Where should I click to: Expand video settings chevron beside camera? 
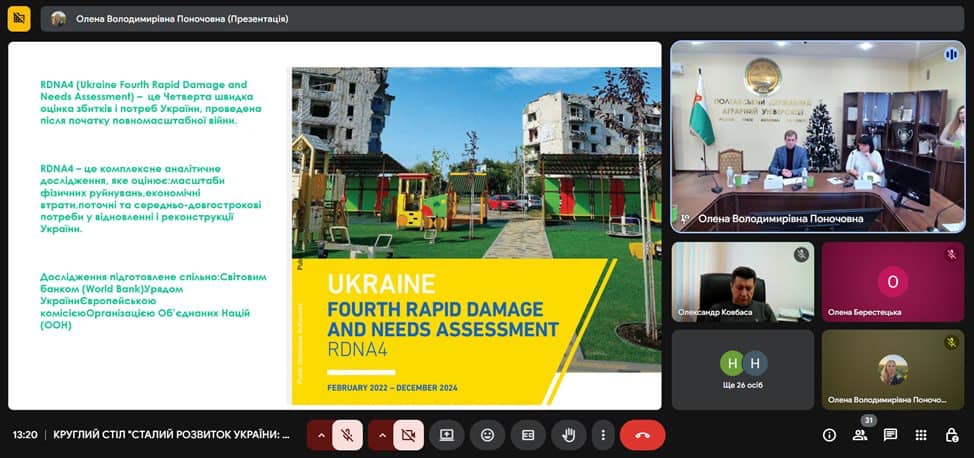tap(382, 435)
